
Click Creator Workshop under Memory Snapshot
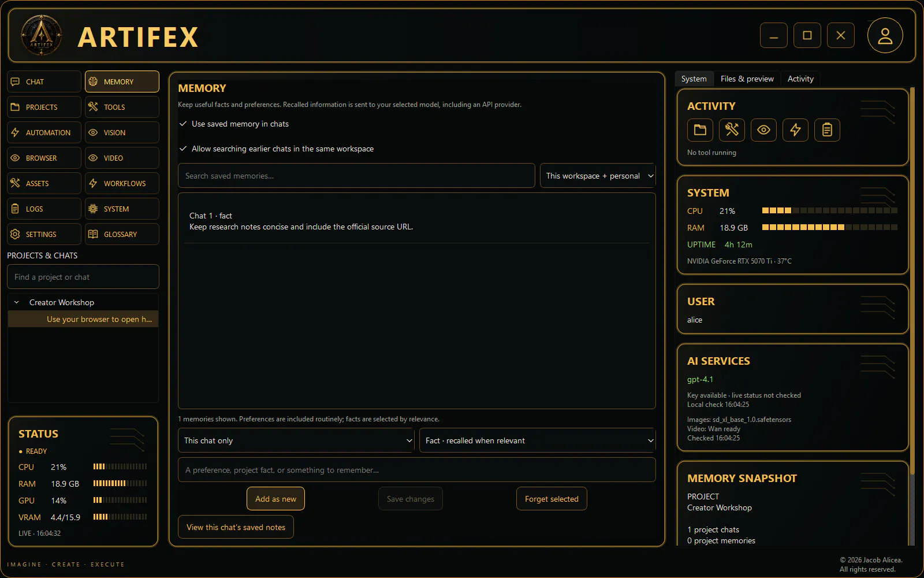719,507
